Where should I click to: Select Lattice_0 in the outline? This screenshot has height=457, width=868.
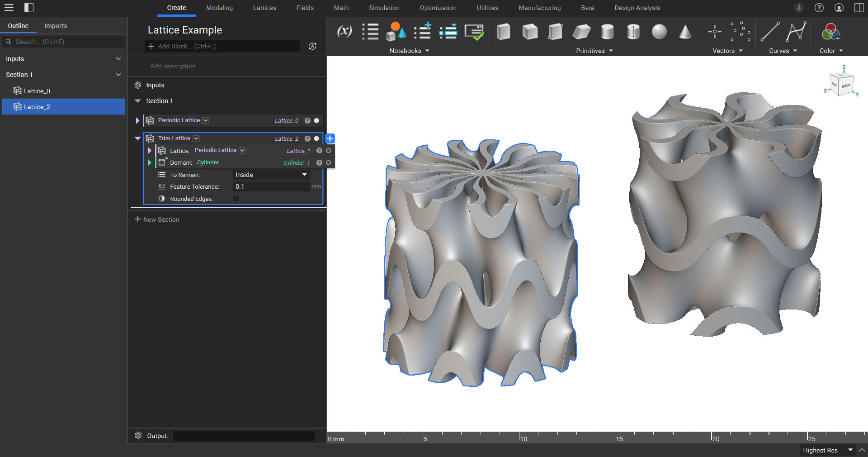[37, 91]
